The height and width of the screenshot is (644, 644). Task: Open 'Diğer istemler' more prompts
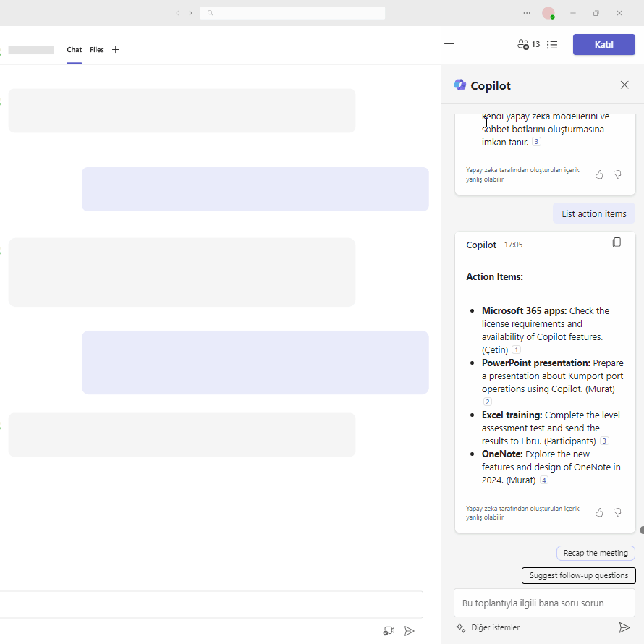point(488,627)
